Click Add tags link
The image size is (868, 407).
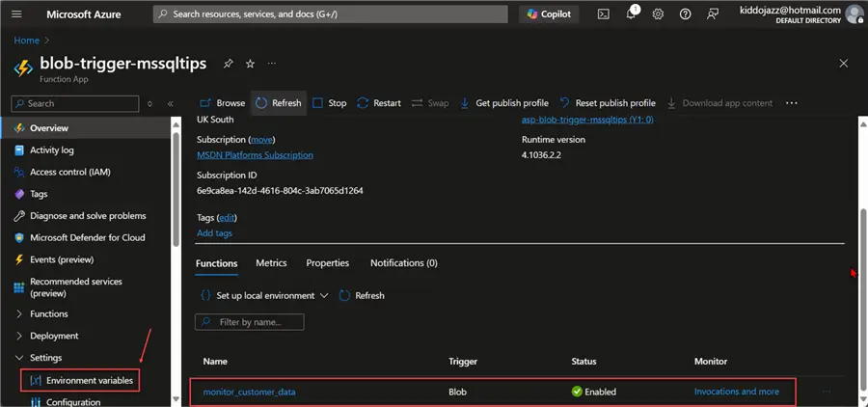(x=214, y=233)
